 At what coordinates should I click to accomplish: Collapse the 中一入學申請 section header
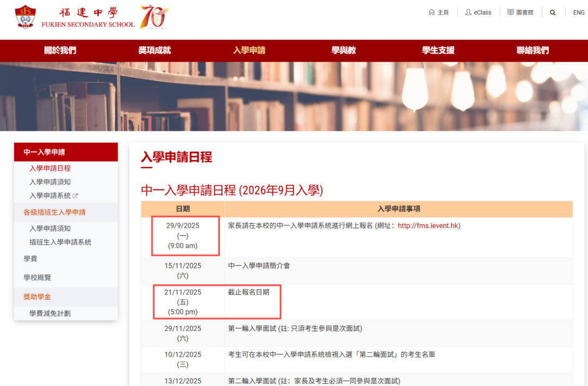tap(44, 152)
